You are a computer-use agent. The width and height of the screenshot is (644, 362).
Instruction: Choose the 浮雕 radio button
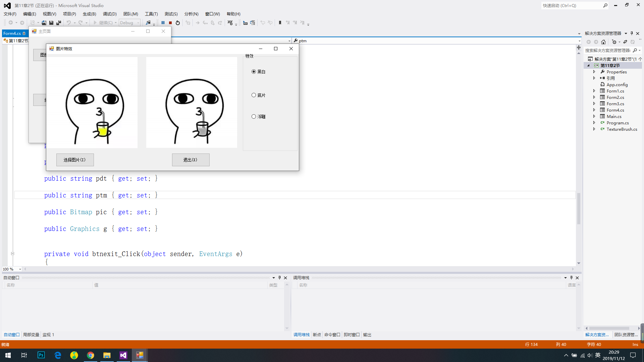(259, 117)
